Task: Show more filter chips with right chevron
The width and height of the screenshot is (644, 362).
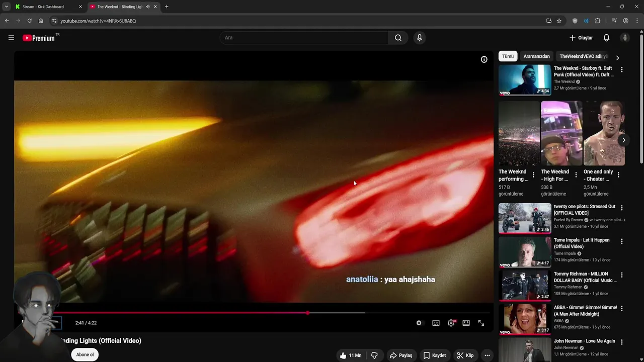Action: point(617,58)
